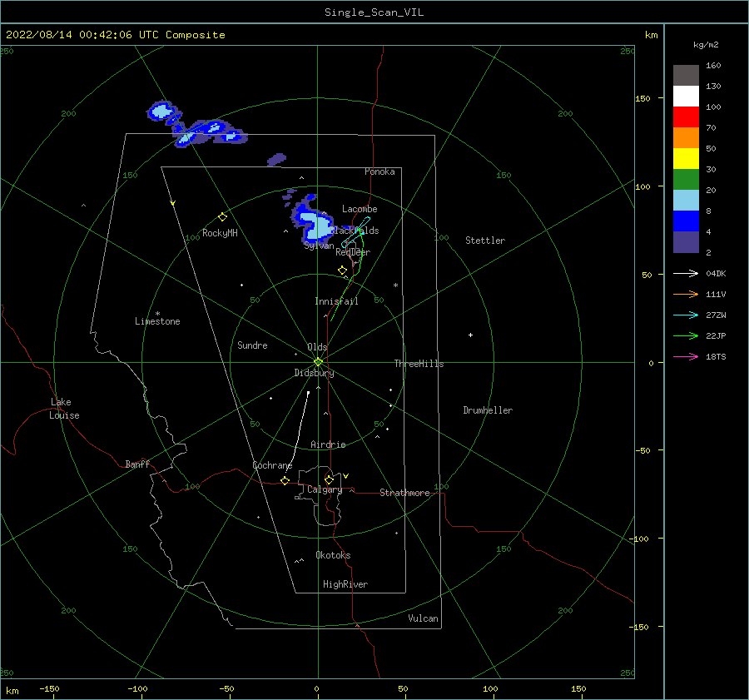Click the green 30 legend swatch
The height and width of the screenshot is (700, 749).
686,179
